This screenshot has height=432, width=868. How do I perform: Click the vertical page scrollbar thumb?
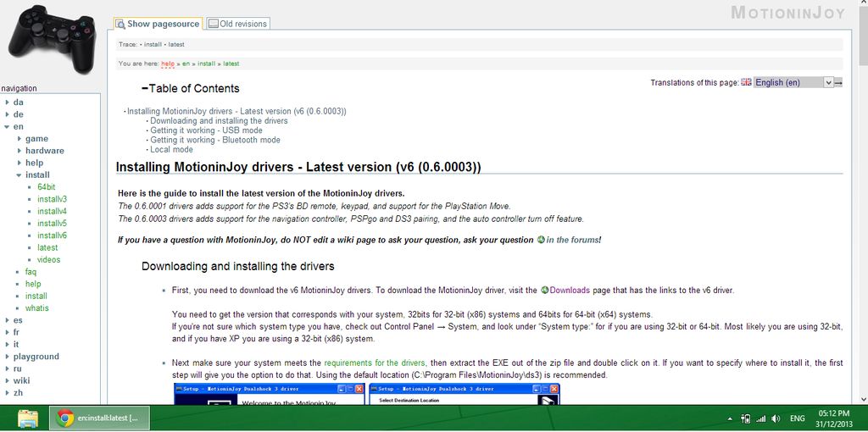tap(862, 34)
